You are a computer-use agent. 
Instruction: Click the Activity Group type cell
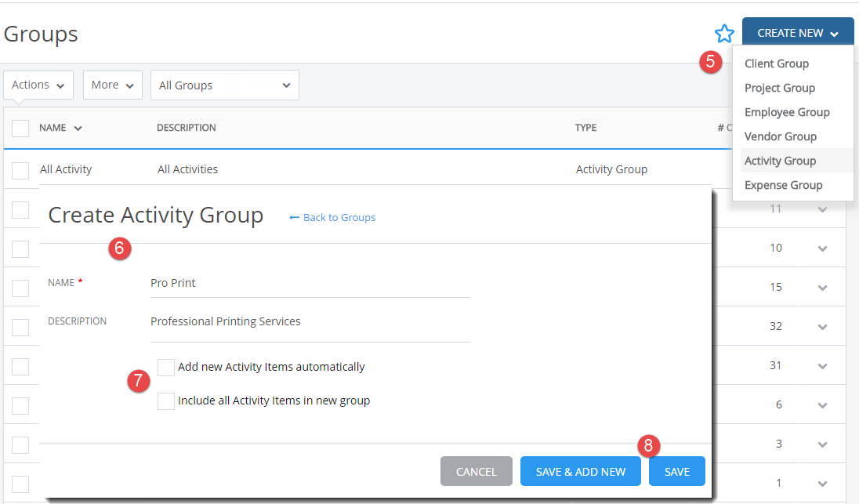pos(611,169)
